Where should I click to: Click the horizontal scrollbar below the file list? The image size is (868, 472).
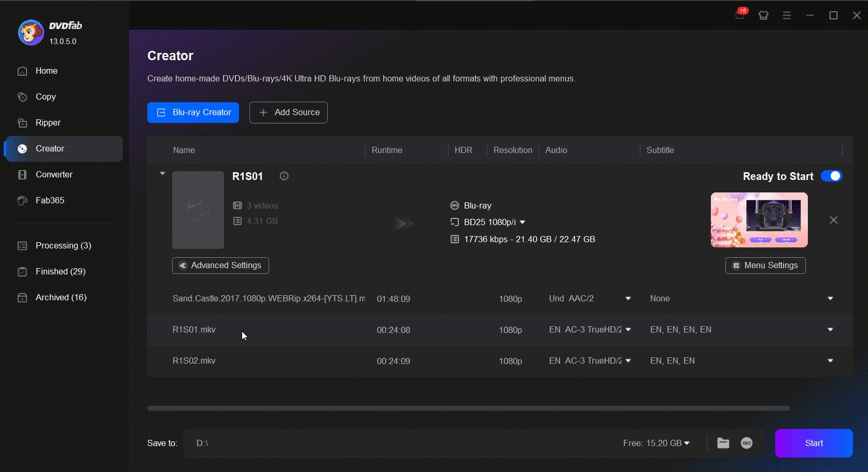pyautogui.click(x=468, y=408)
